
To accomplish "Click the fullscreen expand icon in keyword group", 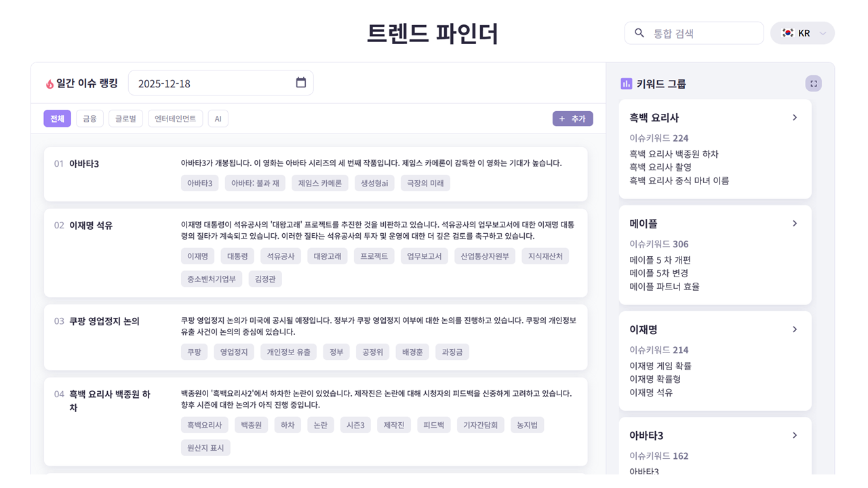I will [813, 83].
